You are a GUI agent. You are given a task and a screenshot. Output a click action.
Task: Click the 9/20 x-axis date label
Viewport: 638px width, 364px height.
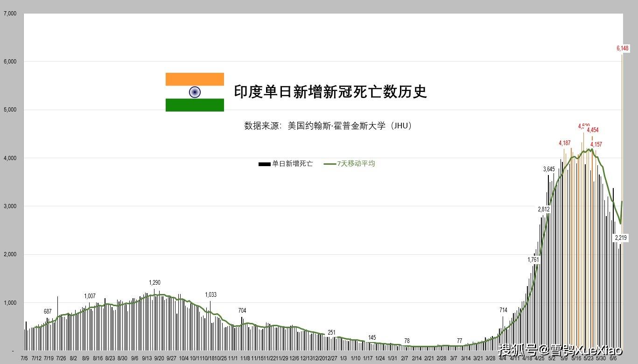(159, 358)
